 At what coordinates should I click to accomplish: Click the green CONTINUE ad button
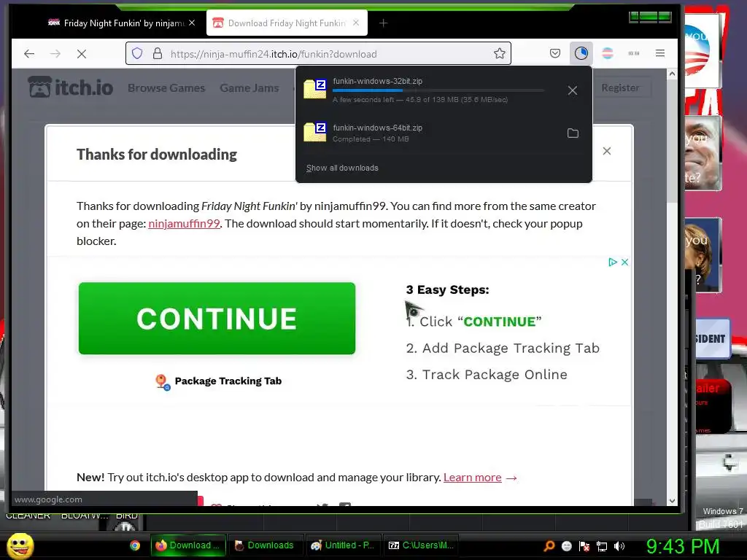217,318
